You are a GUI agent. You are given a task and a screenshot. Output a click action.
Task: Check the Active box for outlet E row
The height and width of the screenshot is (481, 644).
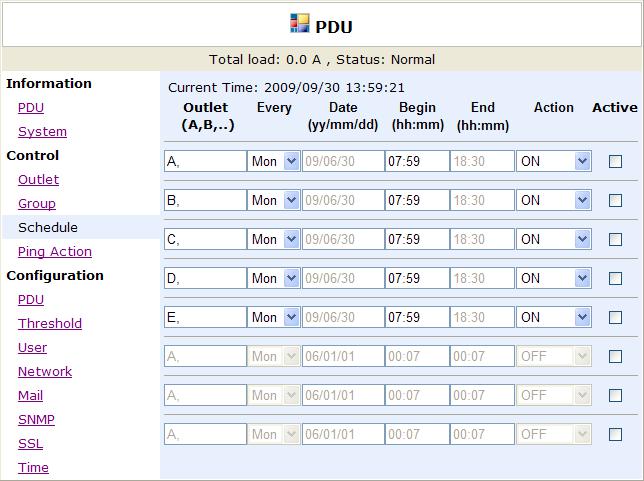tap(615, 318)
